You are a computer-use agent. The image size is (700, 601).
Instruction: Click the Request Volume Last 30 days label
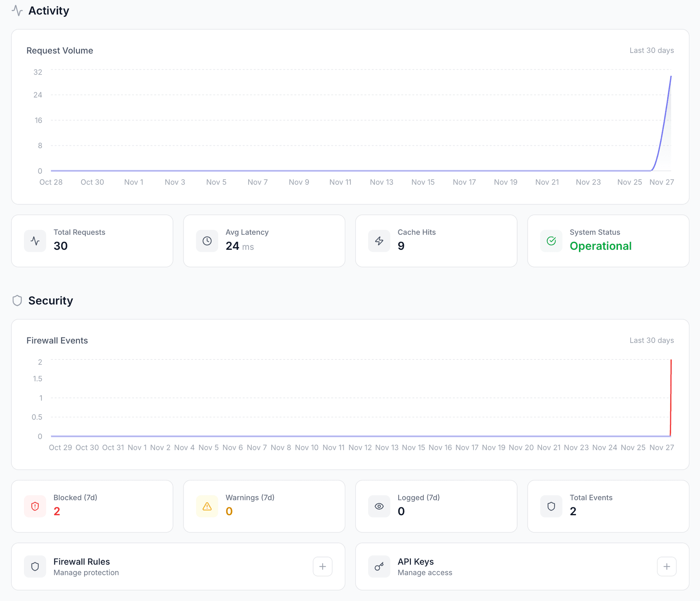651,51
